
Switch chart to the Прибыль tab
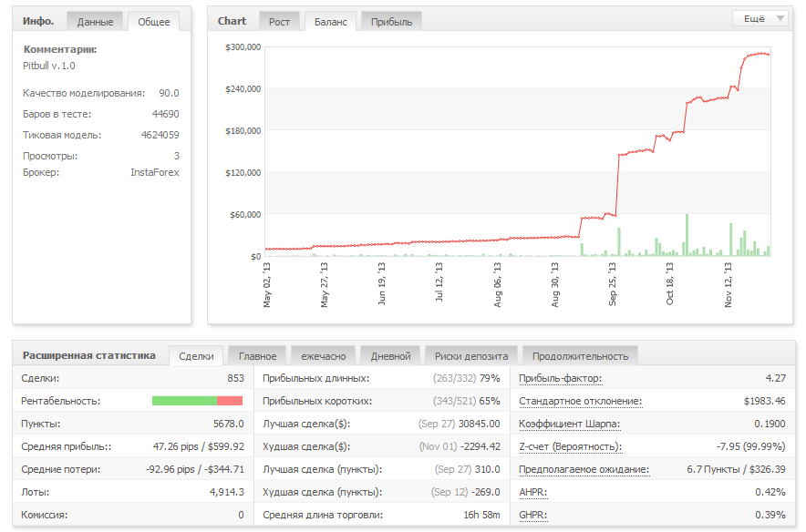[x=391, y=22]
